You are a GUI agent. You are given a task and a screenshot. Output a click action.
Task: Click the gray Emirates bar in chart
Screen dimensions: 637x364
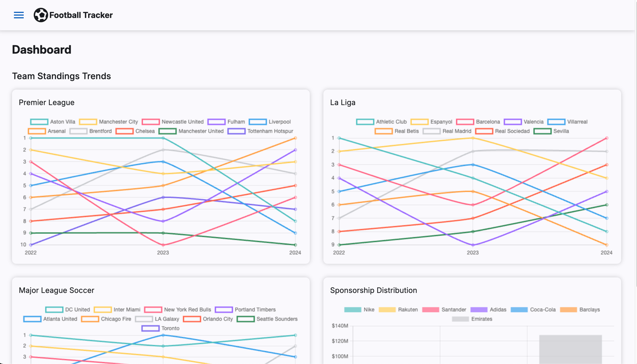(570, 349)
